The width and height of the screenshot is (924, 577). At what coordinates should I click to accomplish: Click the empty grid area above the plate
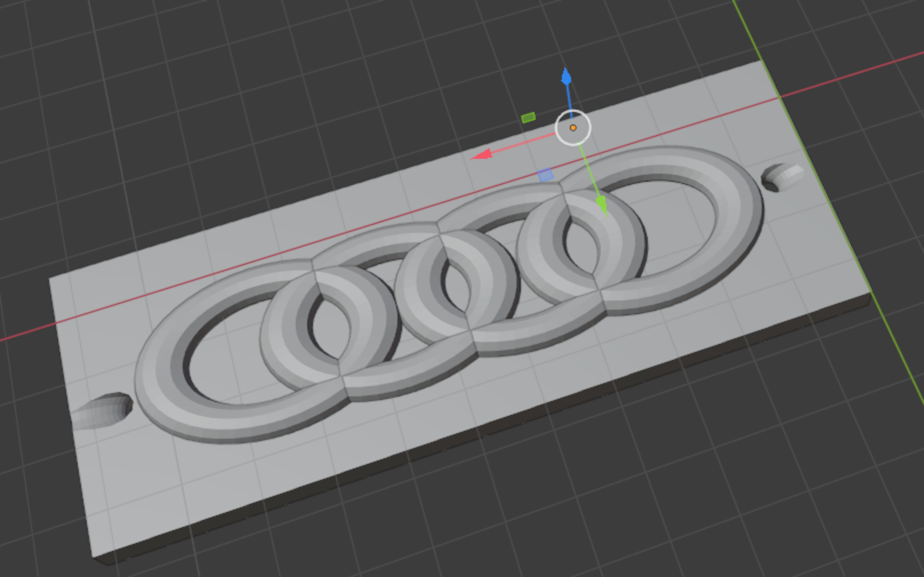click(282, 85)
